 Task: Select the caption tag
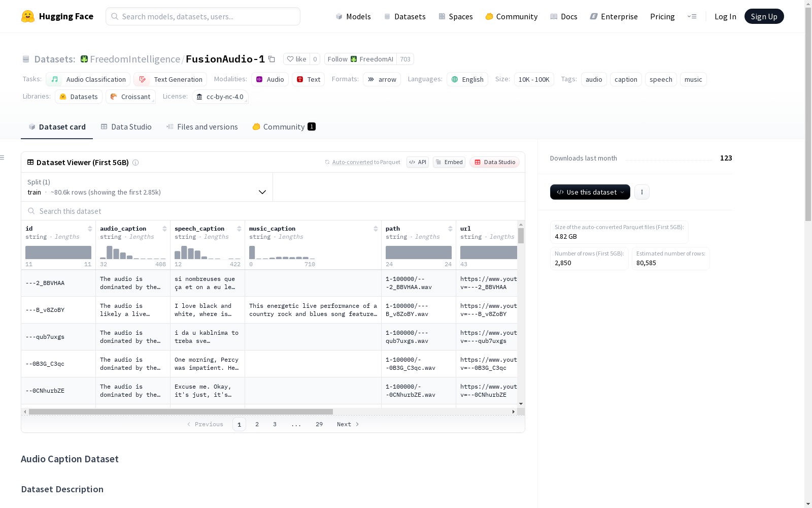[x=626, y=79]
